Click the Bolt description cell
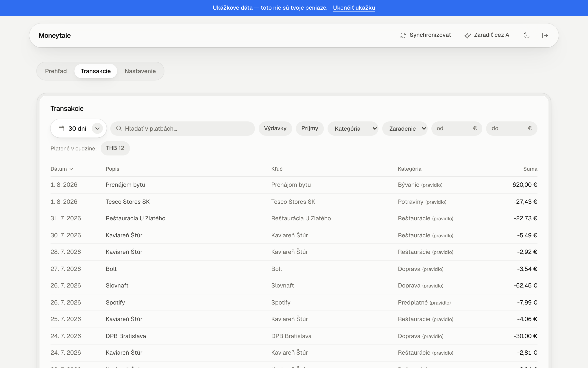588x368 pixels. [x=111, y=269]
